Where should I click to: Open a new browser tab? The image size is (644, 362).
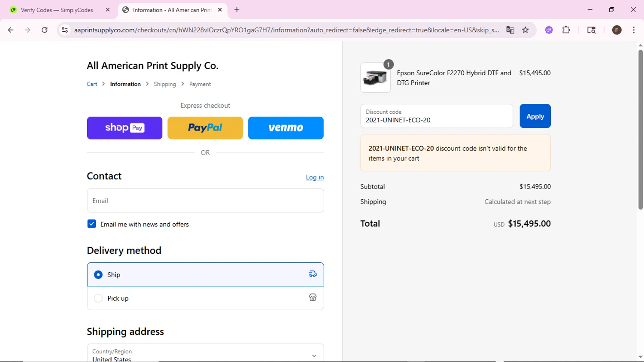coord(237,10)
